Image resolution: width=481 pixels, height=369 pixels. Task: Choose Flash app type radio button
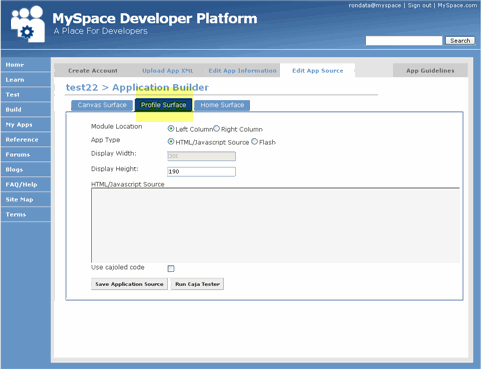pos(254,142)
